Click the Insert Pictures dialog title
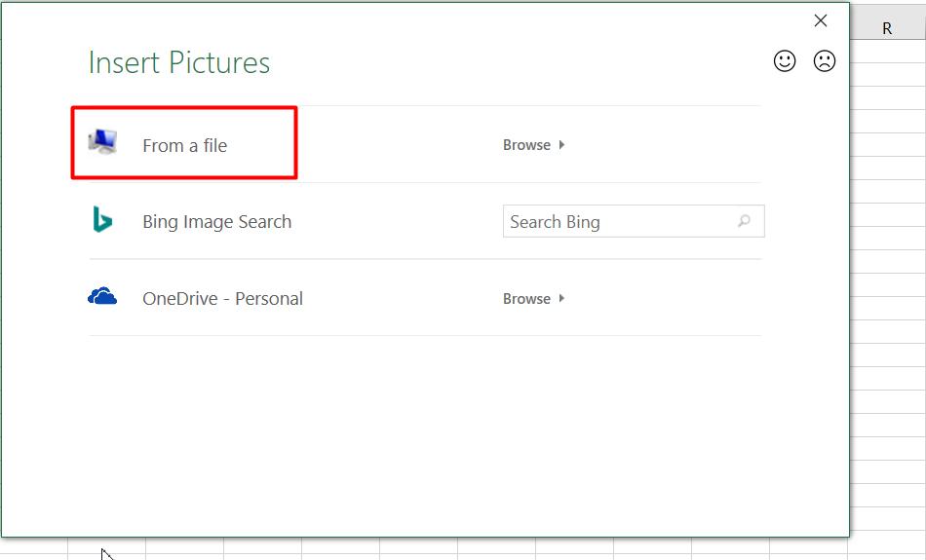Viewport: 926px width, 560px height. [x=179, y=62]
